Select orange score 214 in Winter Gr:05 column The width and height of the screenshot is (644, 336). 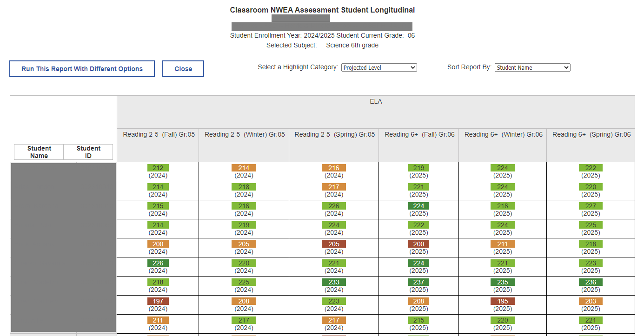tap(244, 168)
